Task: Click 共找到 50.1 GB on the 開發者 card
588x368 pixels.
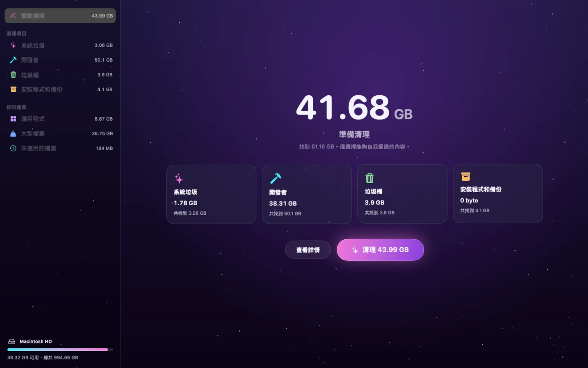Action: click(285, 213)
